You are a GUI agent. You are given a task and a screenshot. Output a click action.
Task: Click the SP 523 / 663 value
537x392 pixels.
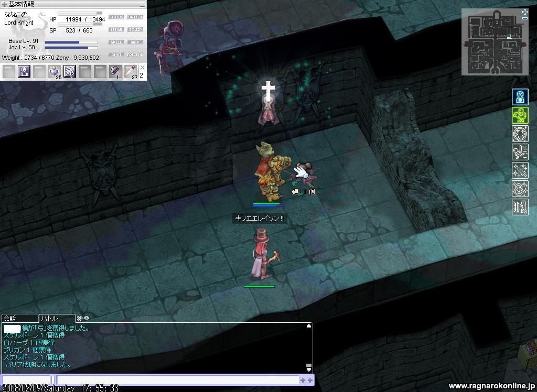pyautogui.click(x=71, y=30)
